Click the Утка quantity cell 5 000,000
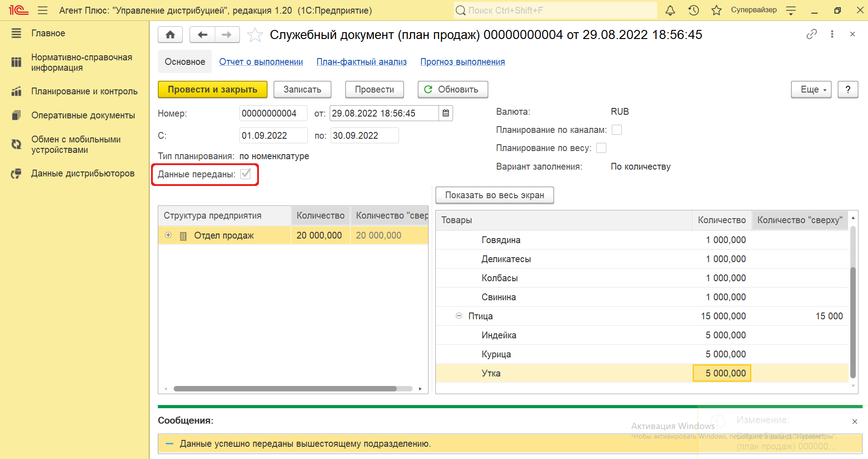Viewport: 868px width, 459px height. tap(722, 373)
